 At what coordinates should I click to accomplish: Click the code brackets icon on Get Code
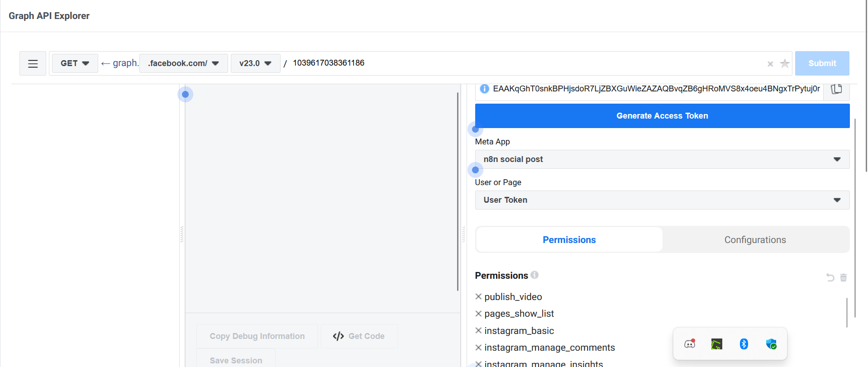[338, 336]
